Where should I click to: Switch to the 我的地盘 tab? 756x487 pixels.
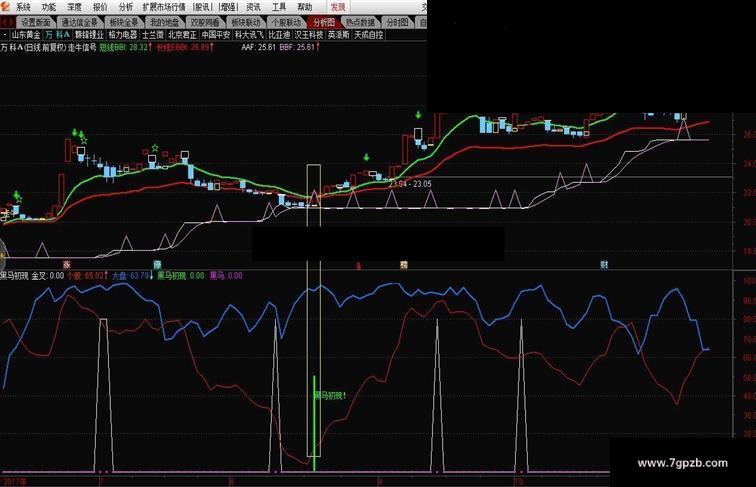tap(164, 22)
